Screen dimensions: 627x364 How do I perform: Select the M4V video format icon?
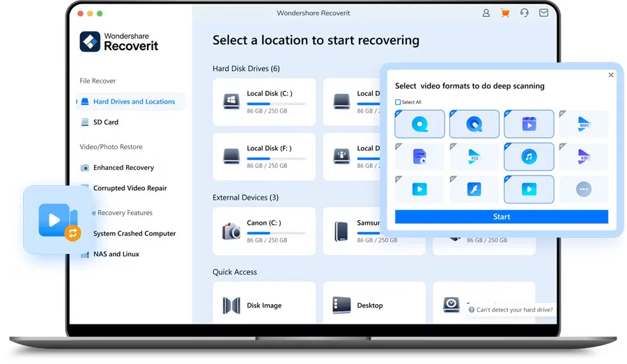click(x=583, y=124)
